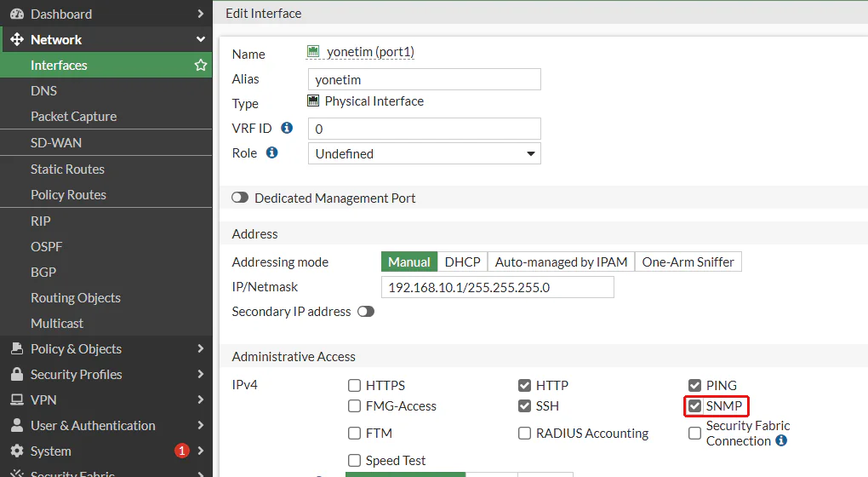Click the Alias input field

click(424, 79)
